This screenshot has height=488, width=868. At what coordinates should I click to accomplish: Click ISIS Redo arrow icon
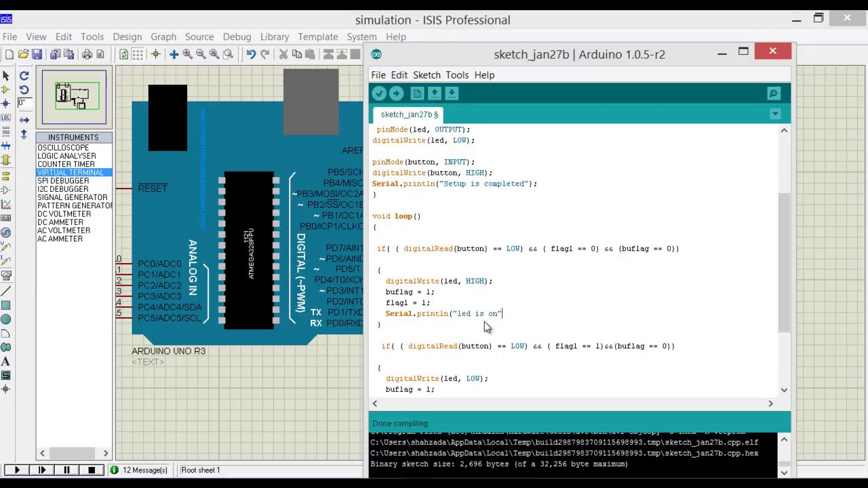click(x=264, y=54)
